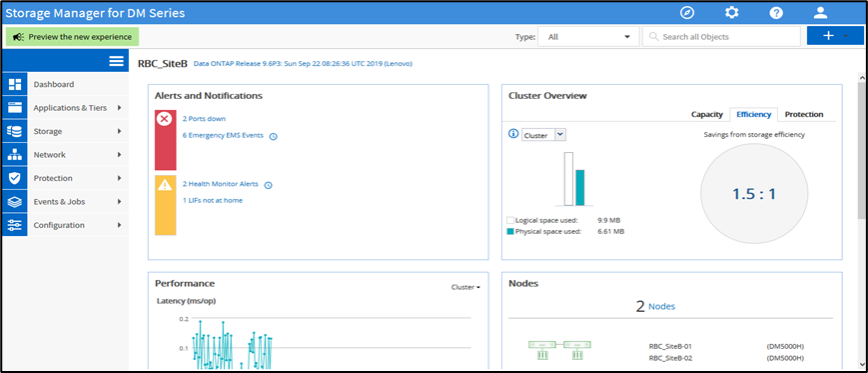Screen dimensions: 868x373
Task: Click the info icon in Cluster Overview
Action: click(513, 134)
